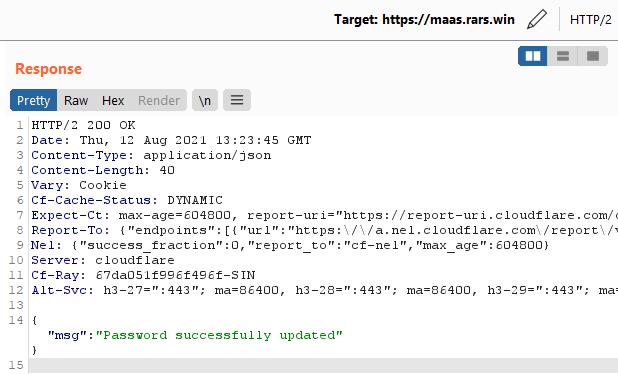
Task: Click line number 14 in gutter
Action: (16, 320)
